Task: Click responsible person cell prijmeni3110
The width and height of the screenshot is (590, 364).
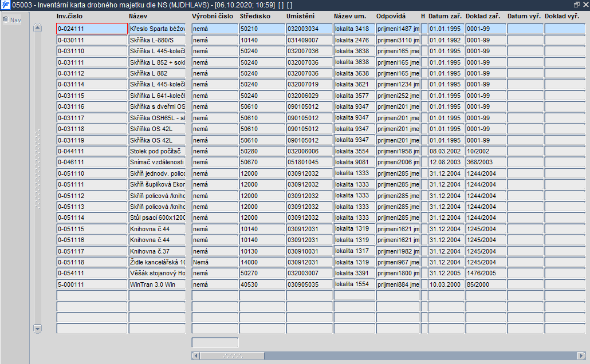Action: [x=398, y=40]
